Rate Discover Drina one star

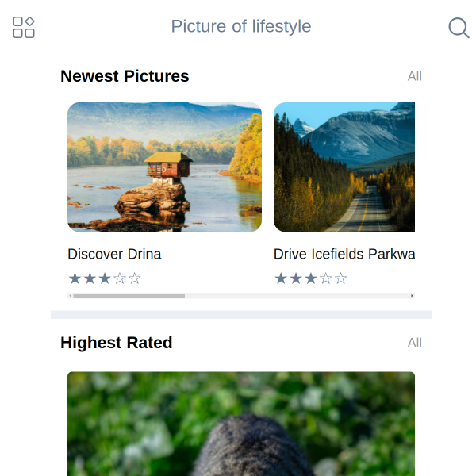click(x=75, y=278)
